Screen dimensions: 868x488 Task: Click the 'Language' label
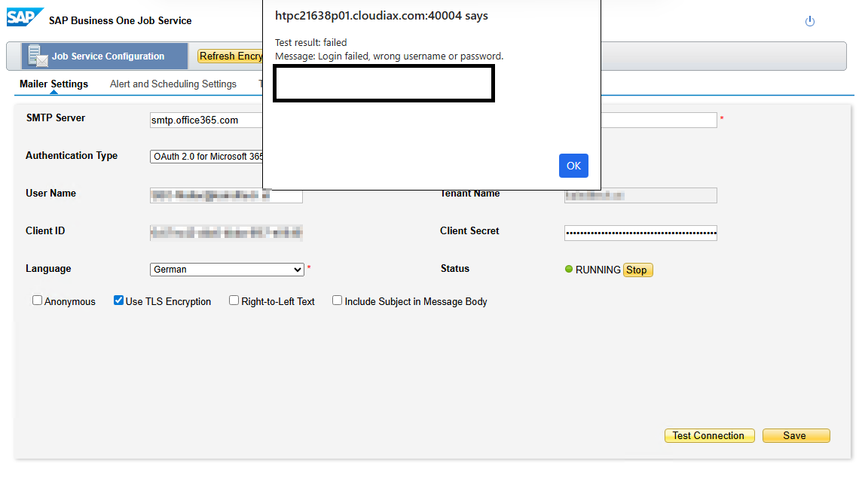[48, 268]
